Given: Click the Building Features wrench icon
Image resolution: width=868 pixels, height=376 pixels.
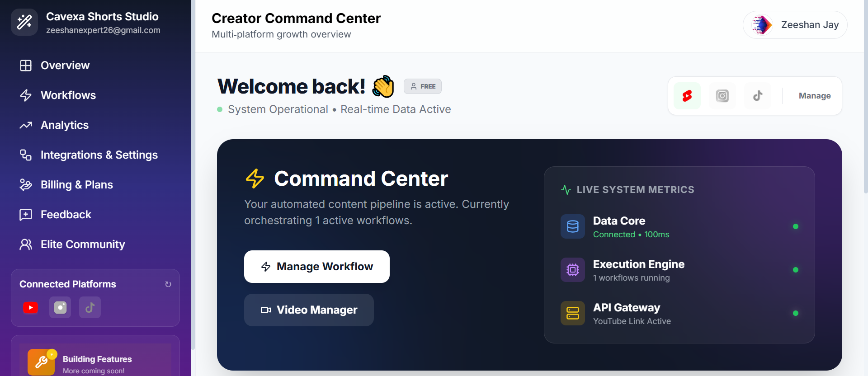Looking at the screenshot, I should tap(41, 362).
